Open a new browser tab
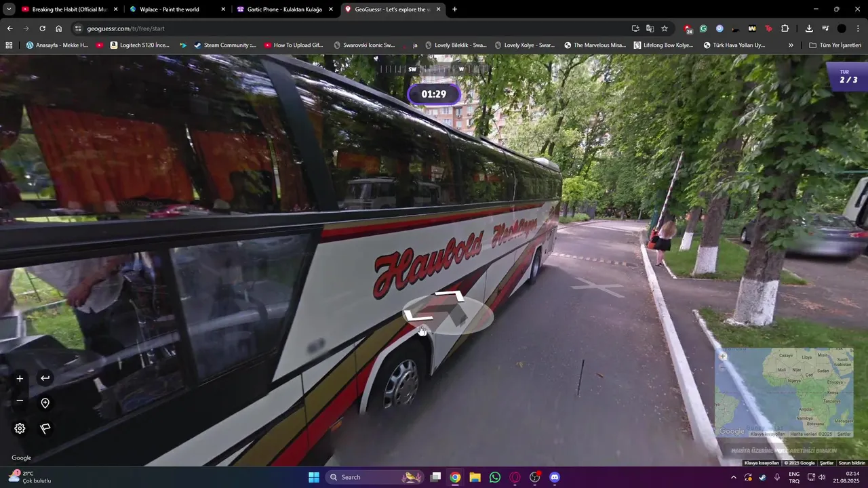868x488 pixels. click(454, 9)
